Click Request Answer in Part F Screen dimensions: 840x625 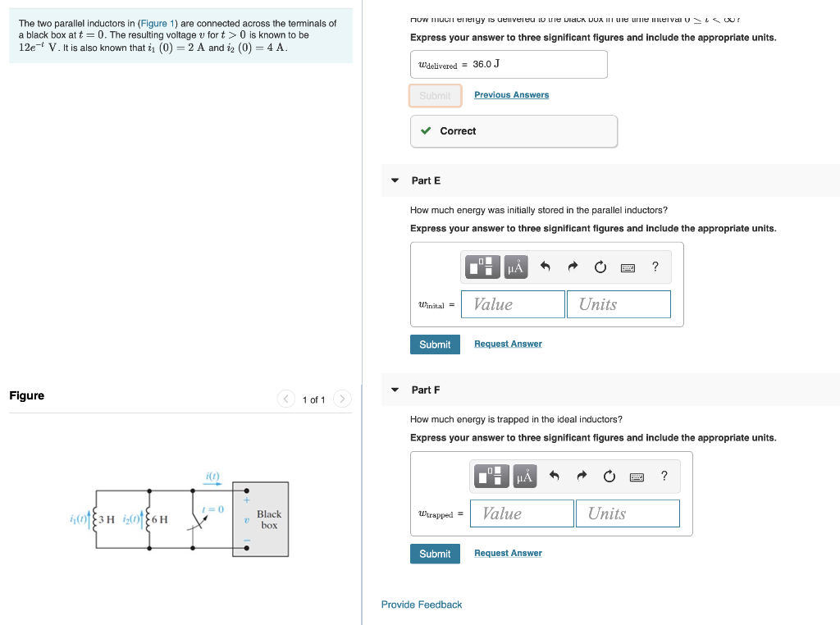click(507, 553)
